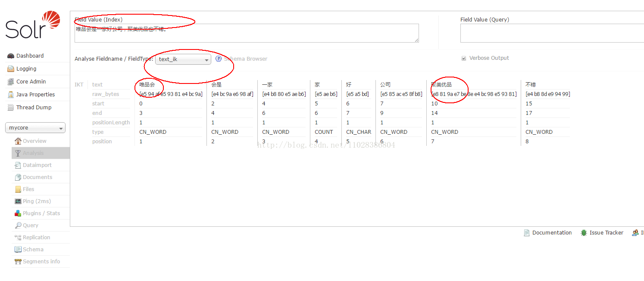Follow the Schema Browser link
The width and height of the screenshot is (644, 281).
pos(246,59)
